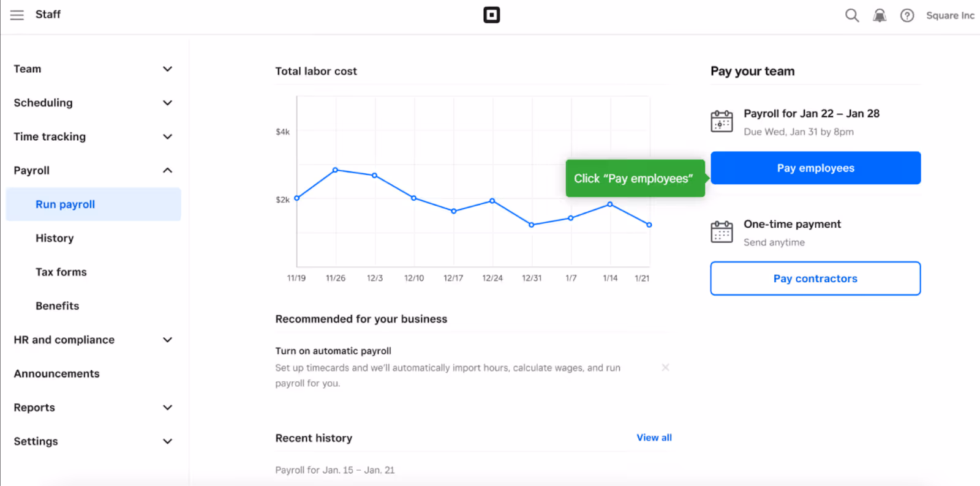Image resolution: width=980 pixels, height=486 pixels.
Task: Click the $2k axis label
Action: pyautogui.click(x=282, y=200)
